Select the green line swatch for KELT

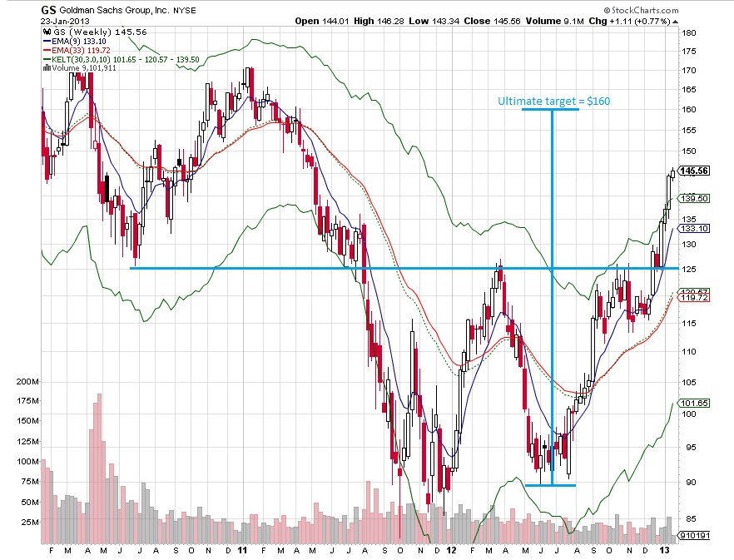click(x=47, y=59)
